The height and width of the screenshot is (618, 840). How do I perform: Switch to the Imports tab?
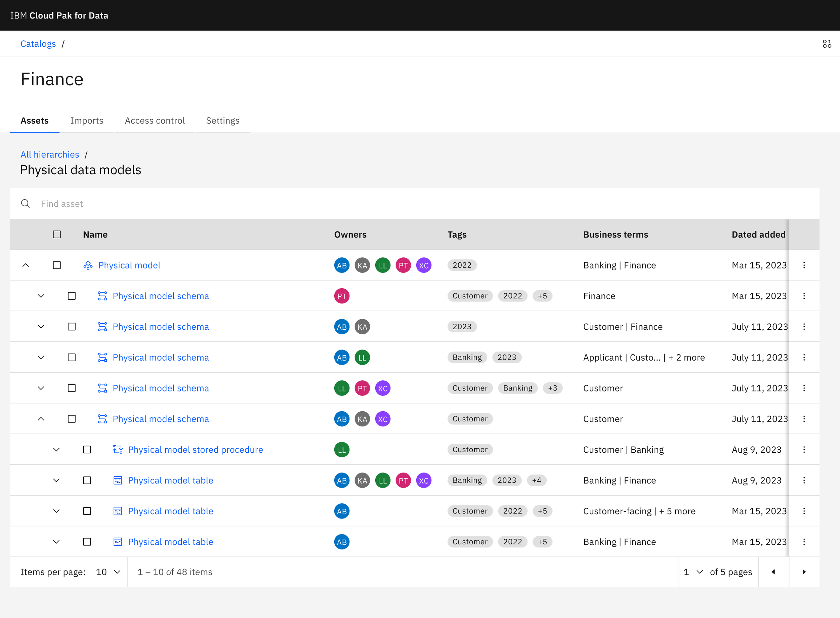[x=87, y=120]
